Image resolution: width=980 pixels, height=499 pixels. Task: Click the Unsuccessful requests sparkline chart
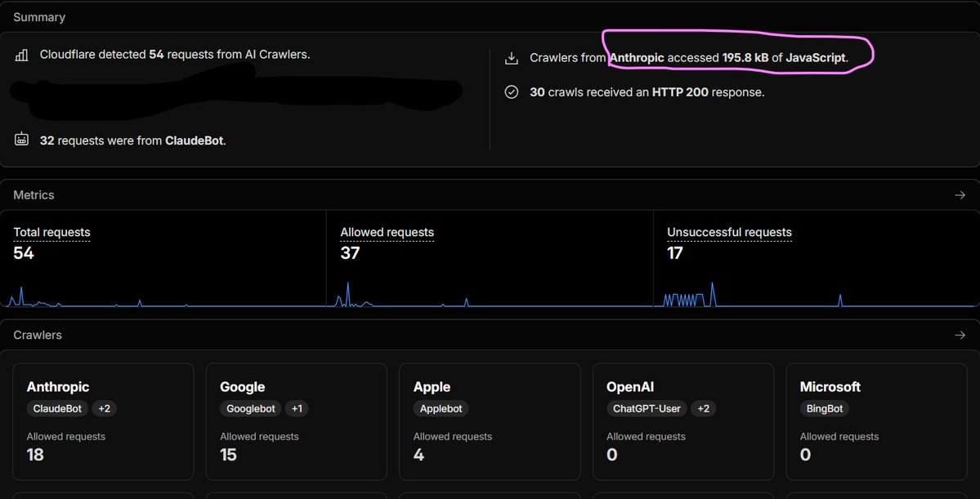click(817, 294)
